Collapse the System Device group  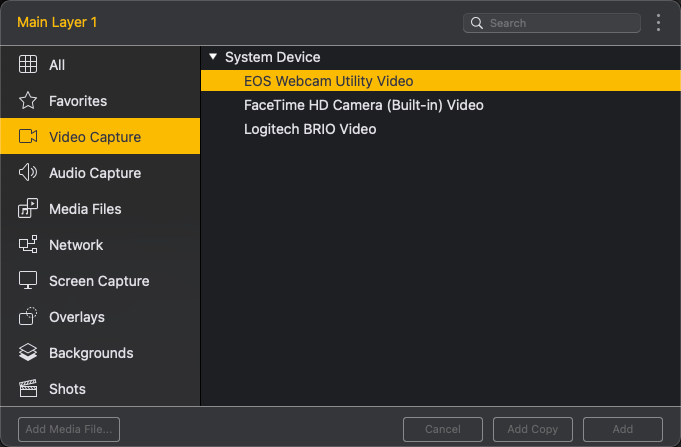pyautogui.click(x=213, y=57)
